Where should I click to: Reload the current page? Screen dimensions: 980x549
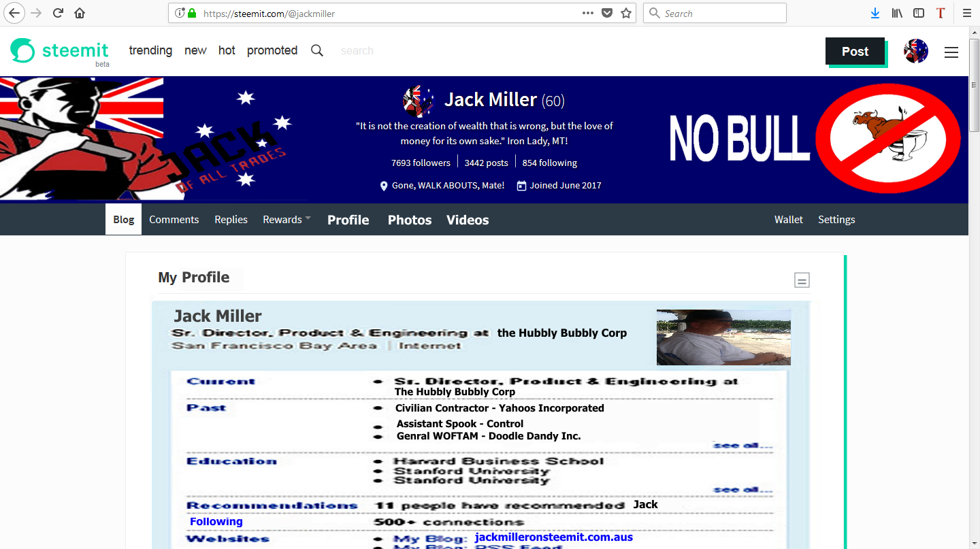click(x=59, y=13)
